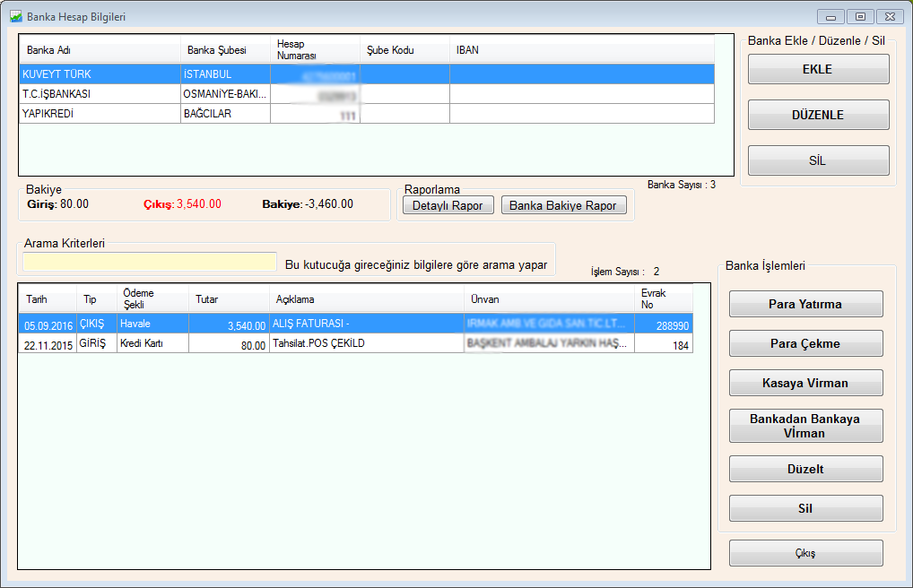Click the ALIŞ FATURASI description cell
Screen dimensions: 913x588
367,324
